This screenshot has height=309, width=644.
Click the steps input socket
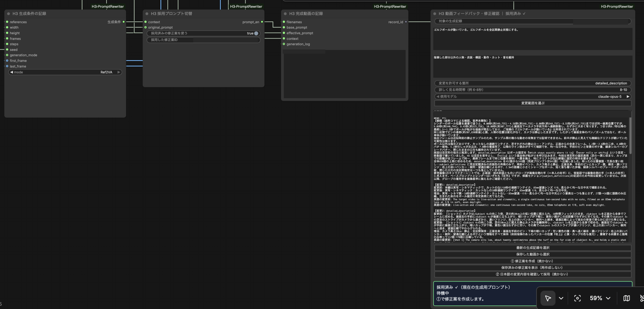pyautogui.click(x=7, y=44)
